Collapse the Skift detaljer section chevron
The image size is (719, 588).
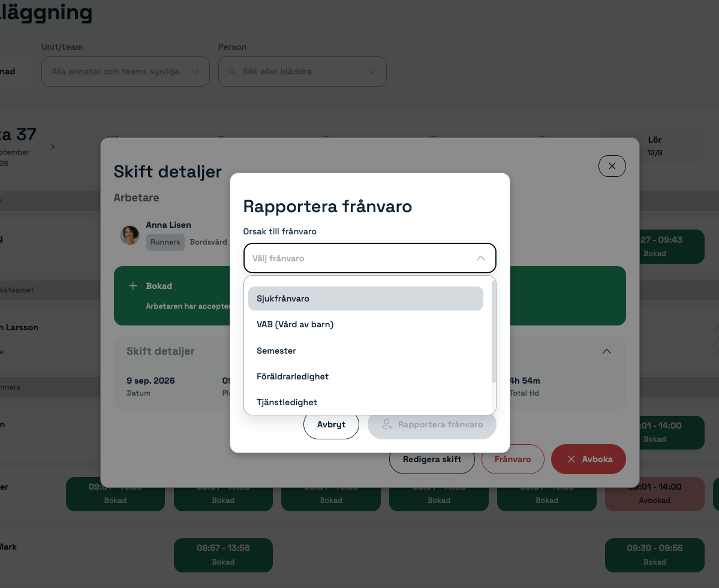tap(607, 351)
